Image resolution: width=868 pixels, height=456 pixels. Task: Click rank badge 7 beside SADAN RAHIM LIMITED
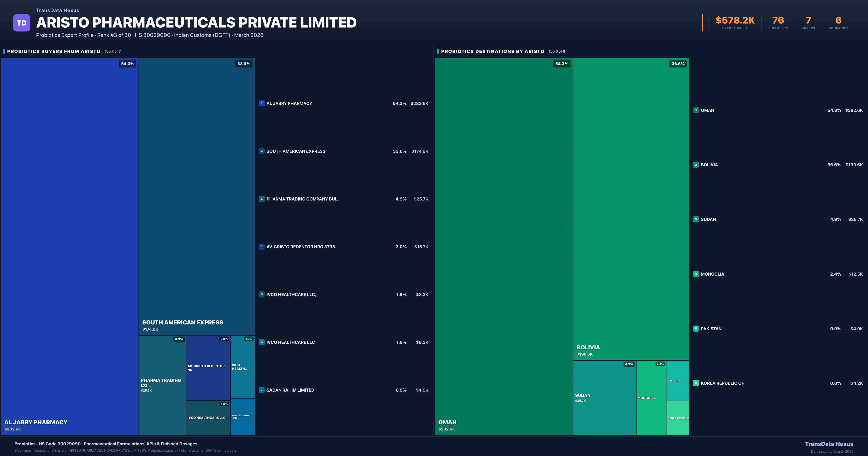coord(261,390)
